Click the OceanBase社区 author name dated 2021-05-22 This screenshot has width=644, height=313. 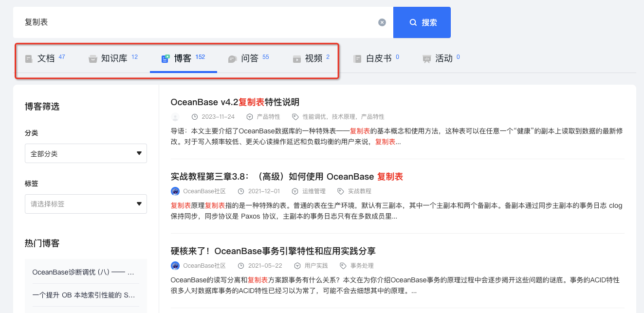[x=204, y=266]
